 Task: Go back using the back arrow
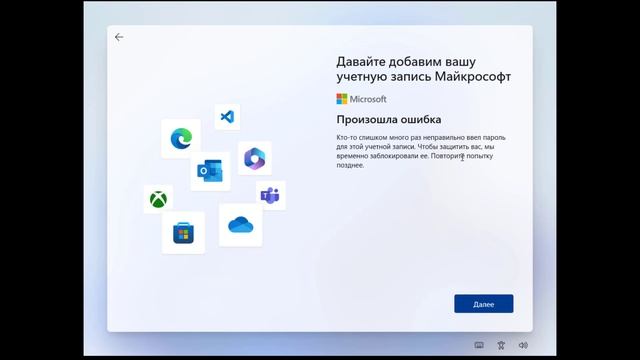(119, 37)
